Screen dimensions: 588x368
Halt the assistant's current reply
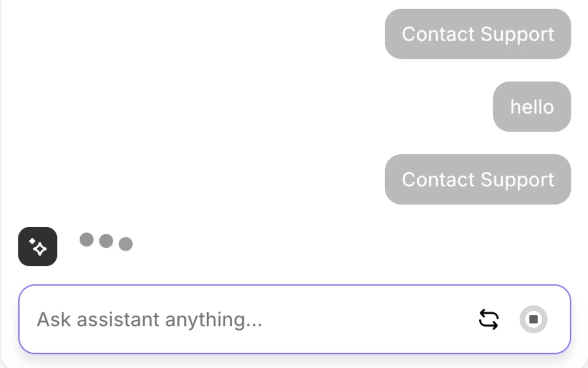[534, 319]
